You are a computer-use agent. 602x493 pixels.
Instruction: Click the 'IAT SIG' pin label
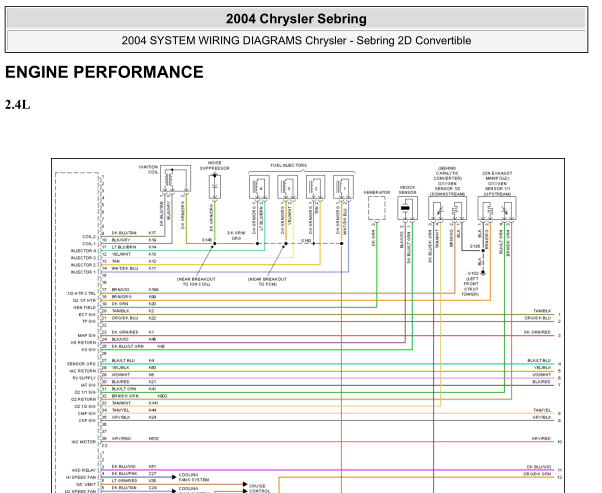(x=88, y=385)
